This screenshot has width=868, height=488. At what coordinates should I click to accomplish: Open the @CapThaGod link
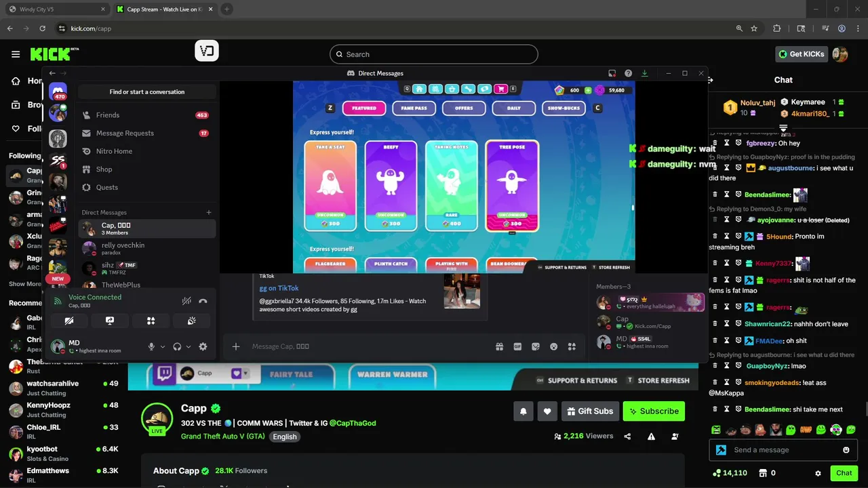pos(353,423)
